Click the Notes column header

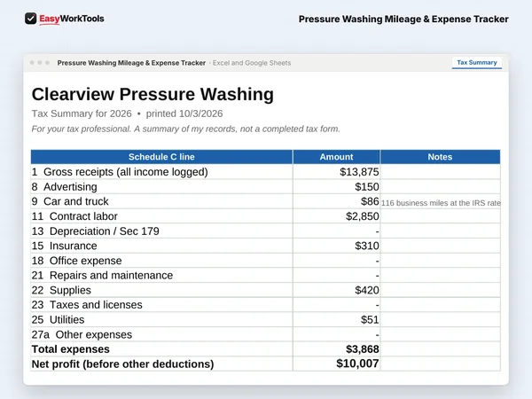click(440, 157)
